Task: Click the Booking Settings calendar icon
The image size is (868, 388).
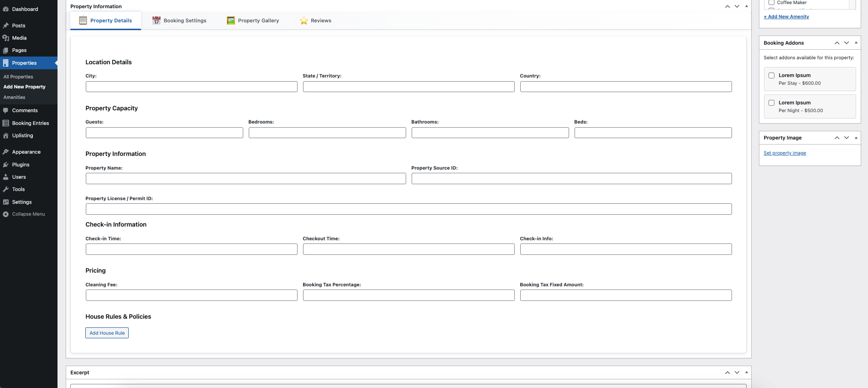Action: tap(157, 21)
